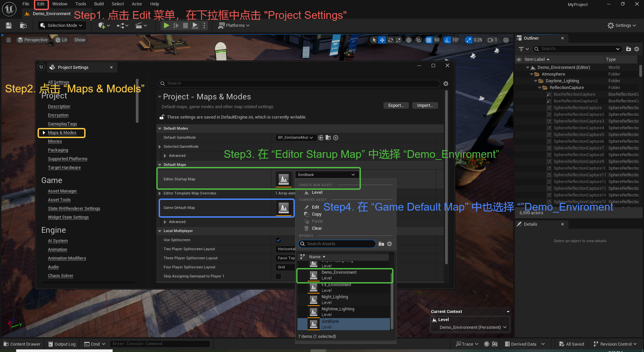Open the cinematics clapperboard dropdown
Viewport: 644px width, 352px height.
pyautogui.click(x=141, y=26)
